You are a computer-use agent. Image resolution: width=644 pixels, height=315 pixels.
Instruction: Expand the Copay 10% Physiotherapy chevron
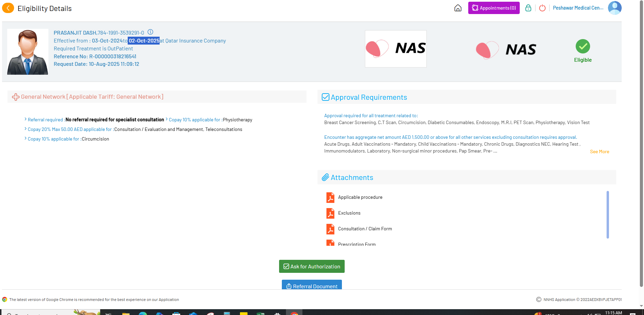click(166, 119)
